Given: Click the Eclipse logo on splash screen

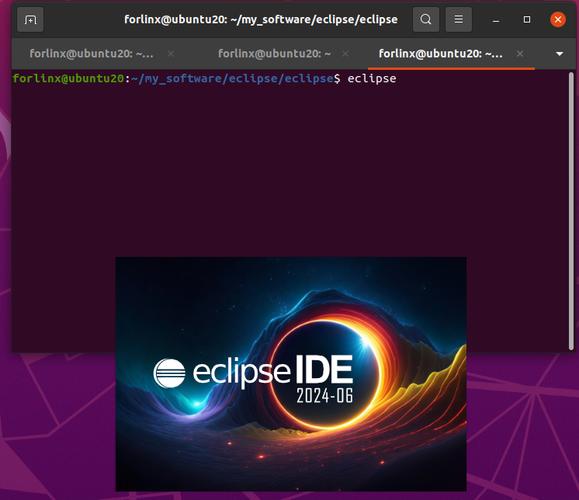Looking at the screenshot, I should 169,373.
